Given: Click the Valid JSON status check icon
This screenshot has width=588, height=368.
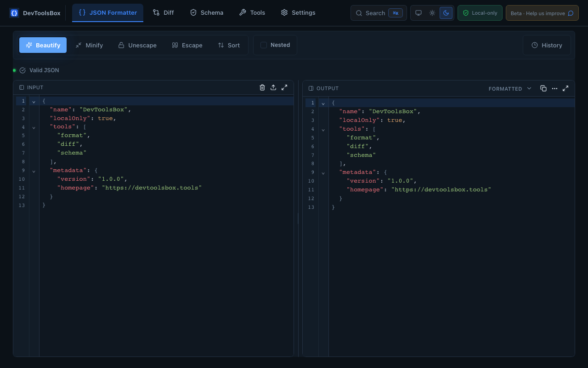Looking at the screenshot, I should 23,70.
